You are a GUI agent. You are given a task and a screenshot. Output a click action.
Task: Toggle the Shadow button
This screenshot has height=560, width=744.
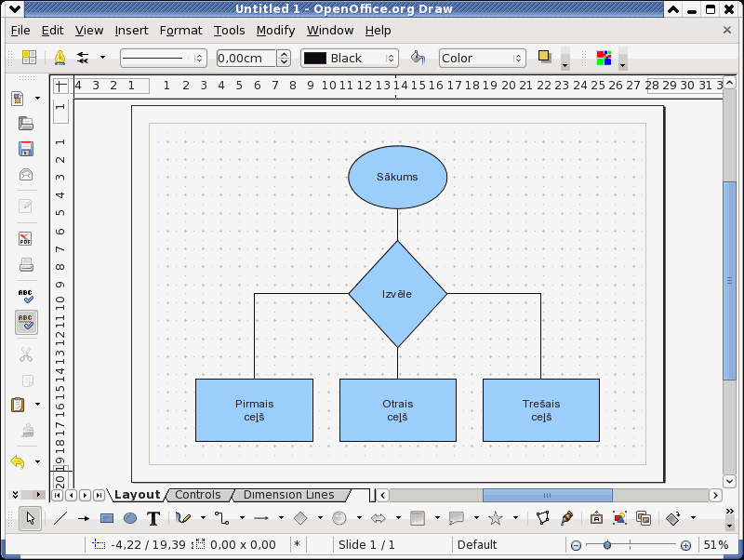coord(544,57)
